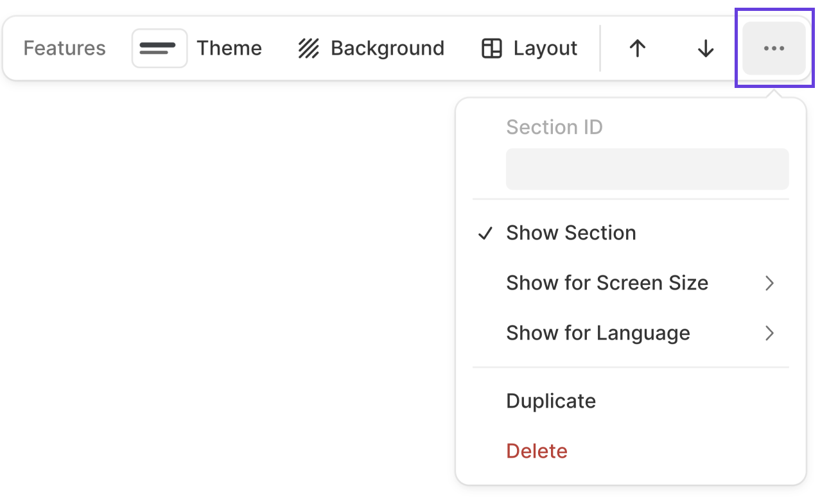
Task: Click the Layout grid icon
Action: point(492,48)
